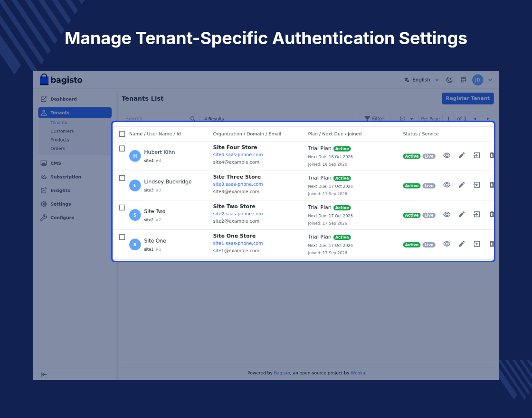Screen dimensions: 532x418
Task: Click the Site Four Store name
Action: pyautogui.click(x=235, y=147)
